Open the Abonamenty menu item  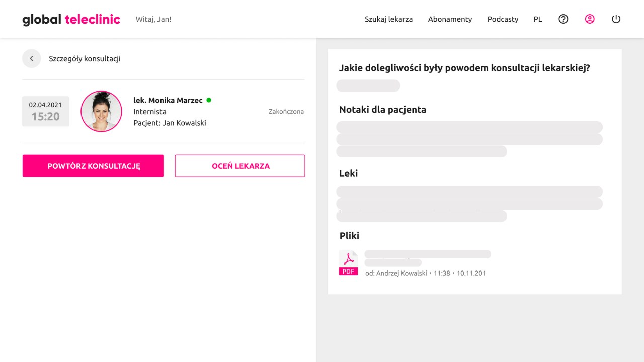pos(450,19)
